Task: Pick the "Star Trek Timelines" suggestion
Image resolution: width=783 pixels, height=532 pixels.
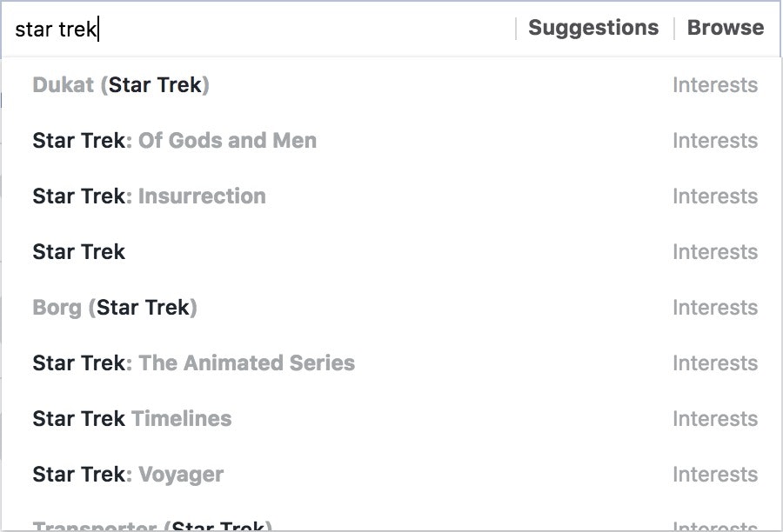Action: 132,419
